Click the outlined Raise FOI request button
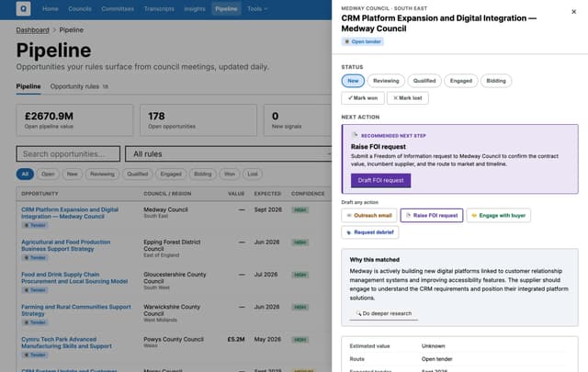 pos(432,216)
